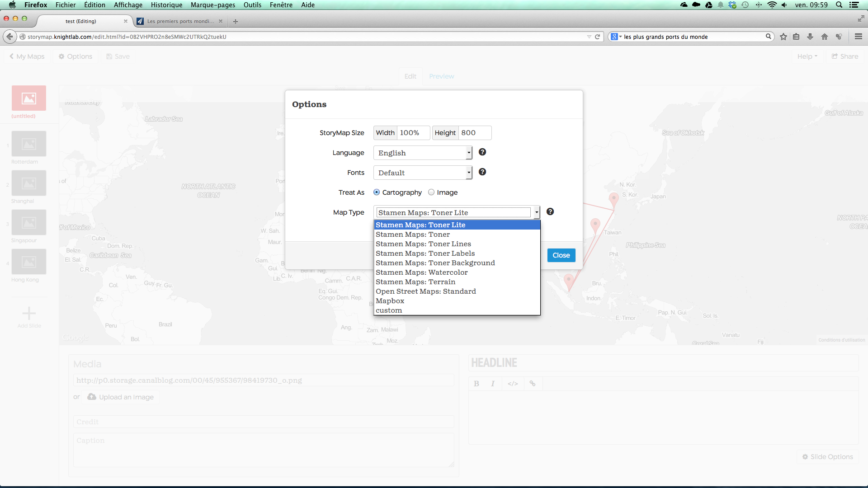868x488 pixels.
Task: Select the Cartography radio button
Action: (377, 192)
